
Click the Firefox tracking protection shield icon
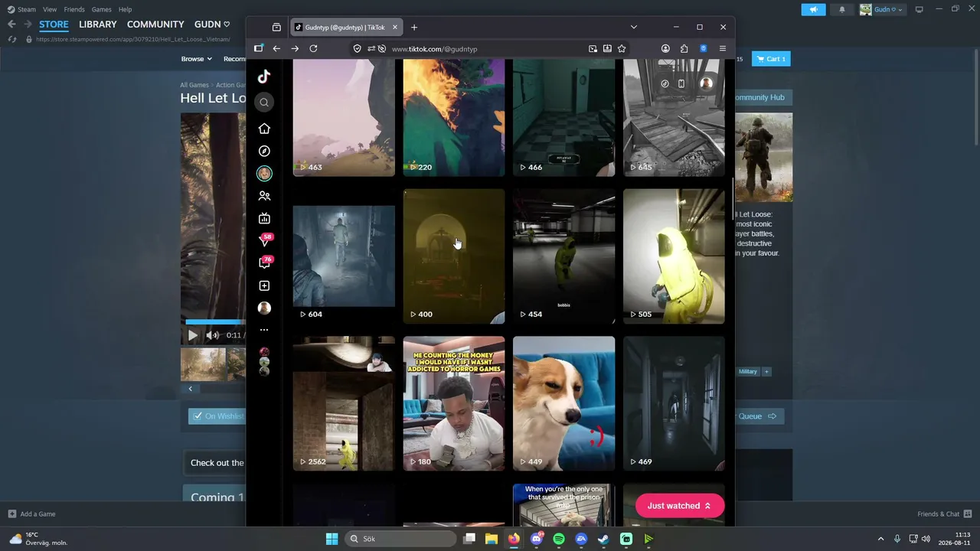(357, 48)
